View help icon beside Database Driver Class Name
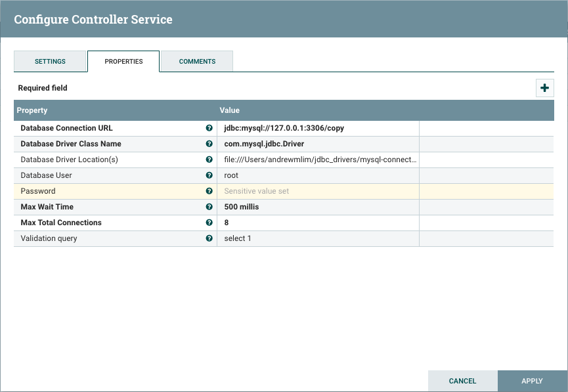 click(x=209, y=144)
